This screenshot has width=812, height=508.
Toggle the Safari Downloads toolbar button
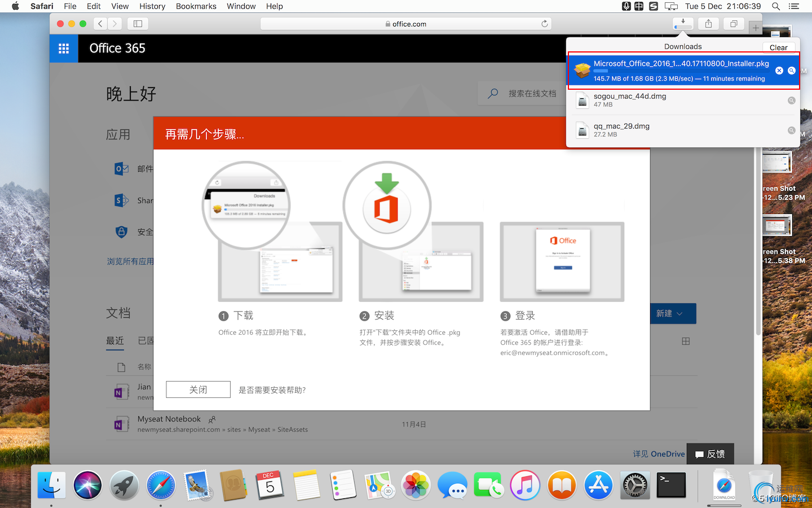[x=683, y=24]
